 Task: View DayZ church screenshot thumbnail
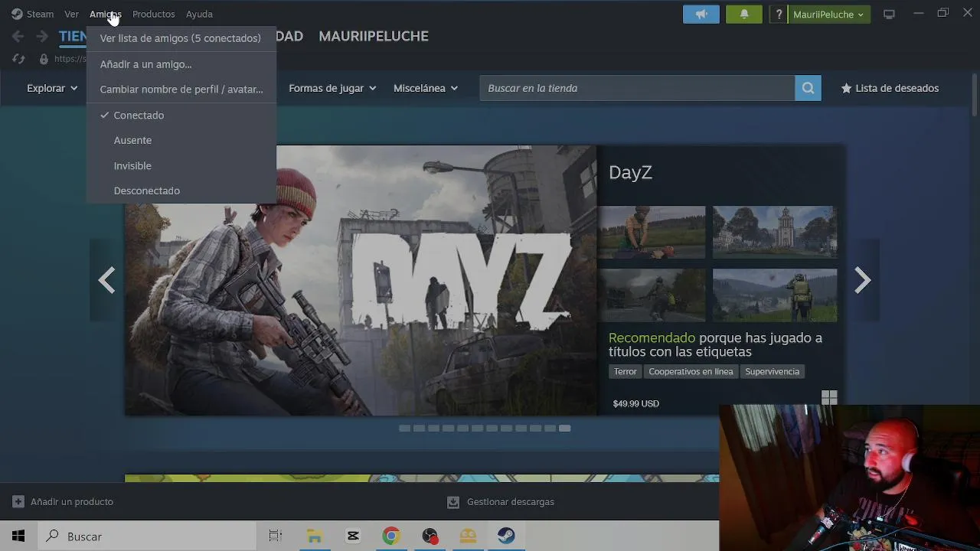click(775, 232)
